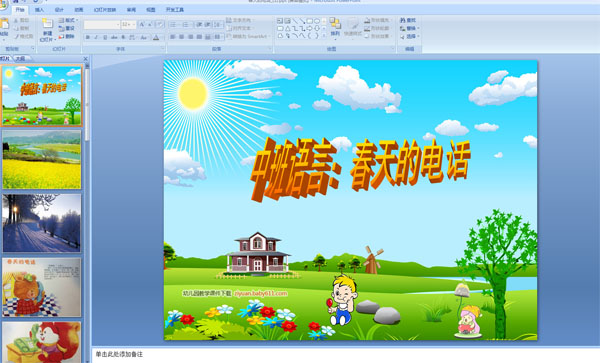The width and height of the screenshot is (600, 363).
Task: Open the font size dropdown
Action: click(134, 25)
